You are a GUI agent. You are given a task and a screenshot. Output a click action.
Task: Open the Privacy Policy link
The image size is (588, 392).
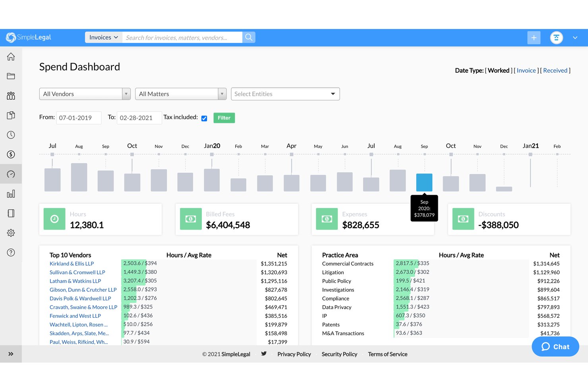click(x=294, y=354)
